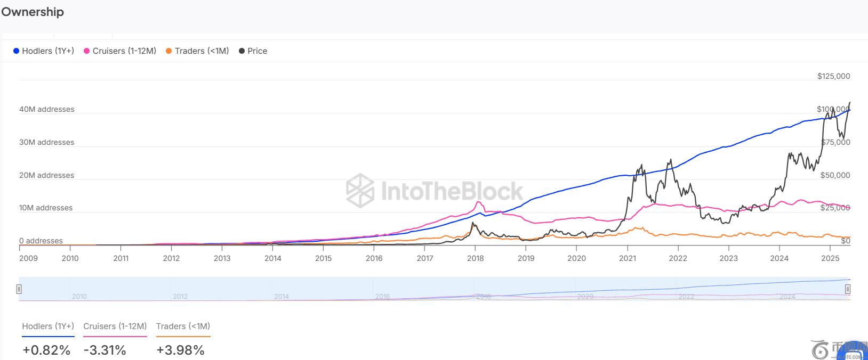This screenshot has height=360, width=868.
Task: Toggle Price line visibility in legend
Action: click(257, 51)
